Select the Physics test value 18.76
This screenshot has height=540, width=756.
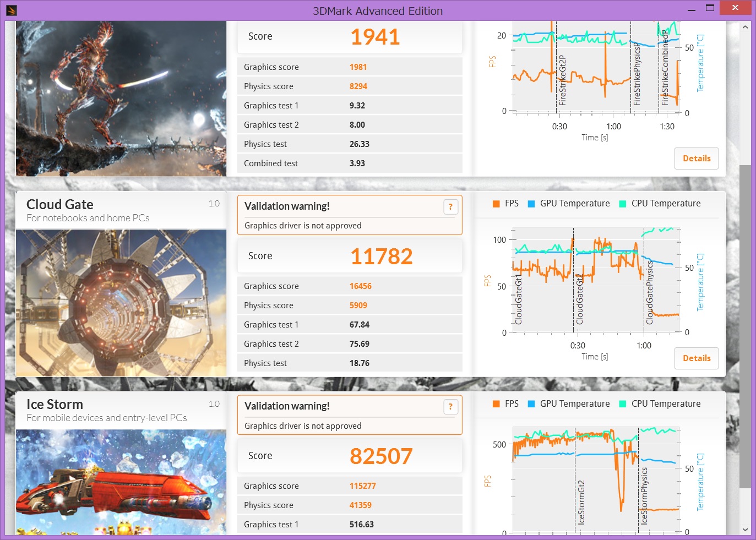360,363
